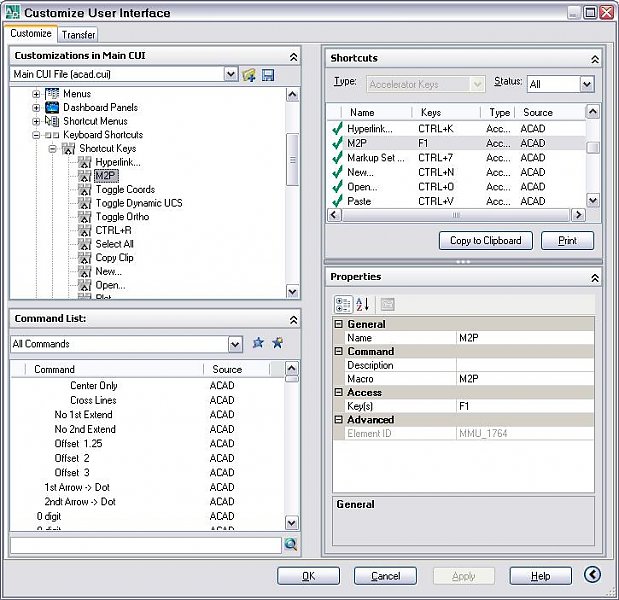
Task: Click the Print button
Action: pos(567,240)
